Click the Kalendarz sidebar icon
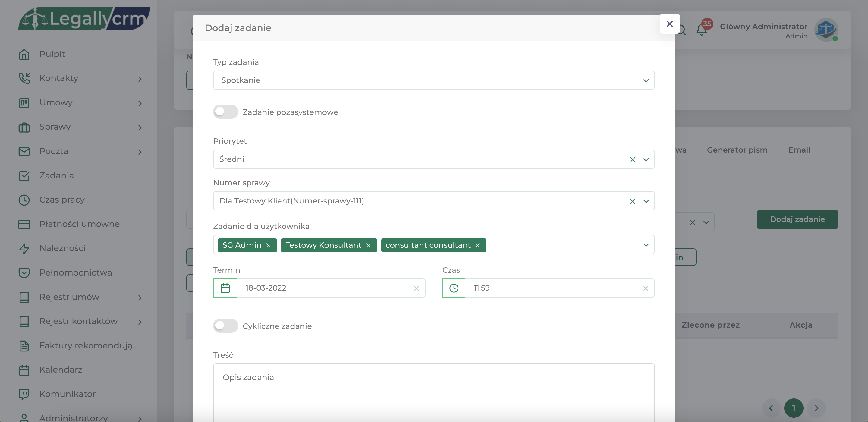Screen dimensions: 868x422 (24, 370)
